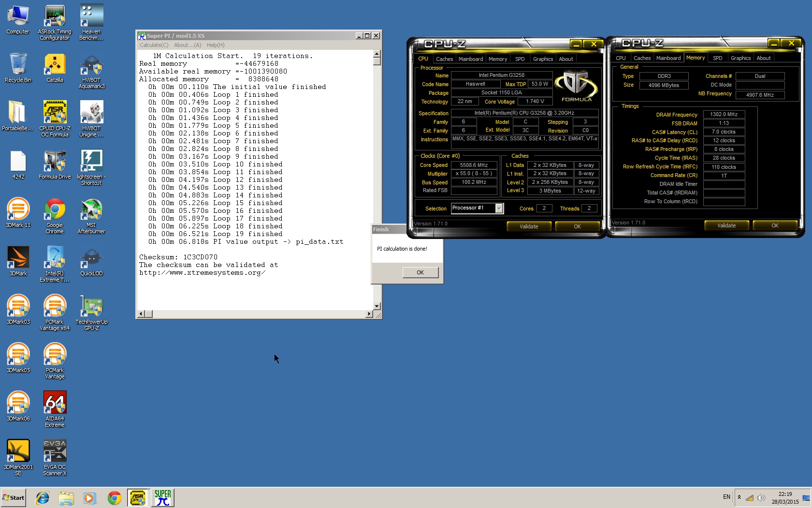Viewport: 812px width, 508px height.
Task: Switch to Caches tab in left CPU-Z
Action: 444,59
